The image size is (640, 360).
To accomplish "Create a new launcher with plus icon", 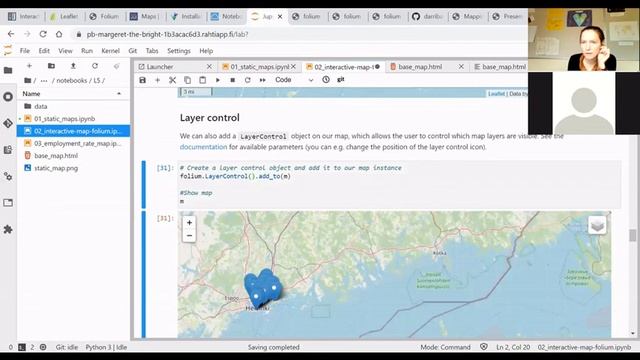I will [29, 66].
